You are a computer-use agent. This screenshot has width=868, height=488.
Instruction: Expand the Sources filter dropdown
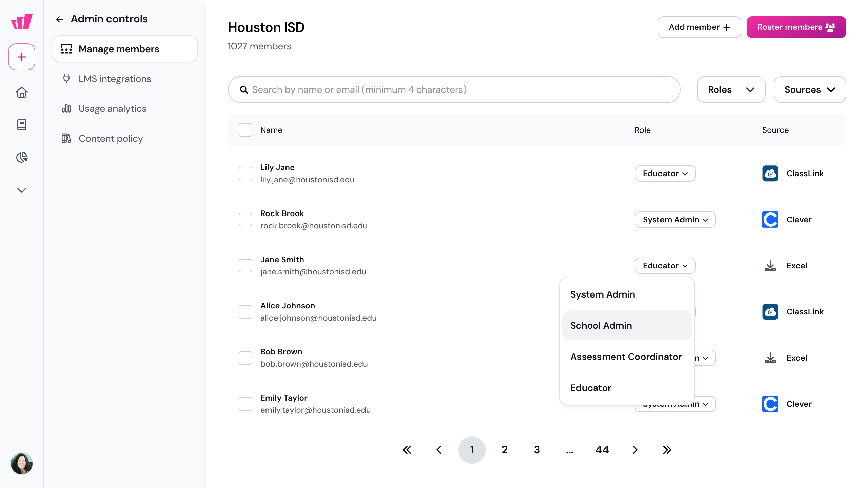[x=810, y=89]
